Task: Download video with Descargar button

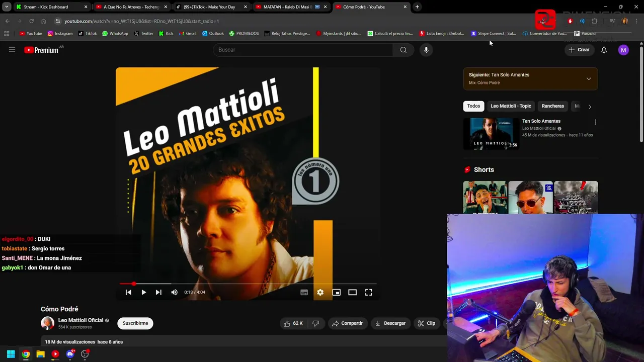Action: point(390,323)
